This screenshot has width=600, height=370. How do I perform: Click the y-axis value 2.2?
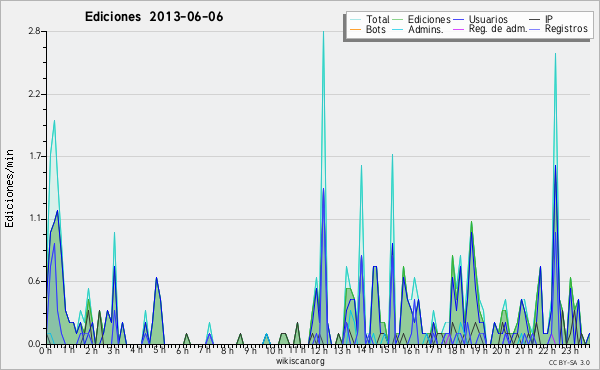(34, 94)
